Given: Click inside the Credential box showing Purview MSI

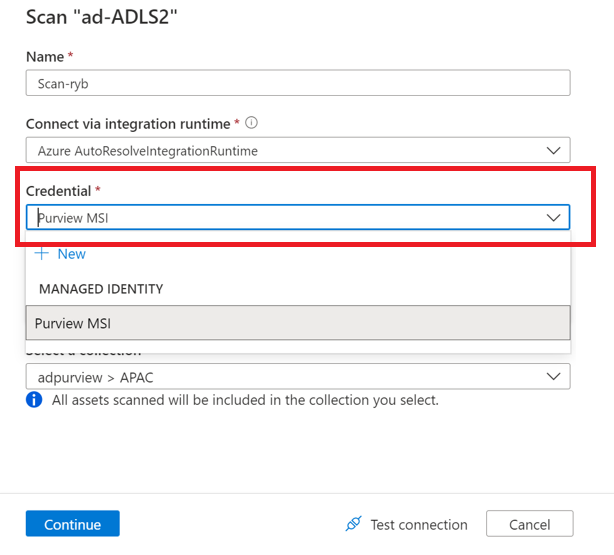Looking at the screenshot, I should 280,217.
